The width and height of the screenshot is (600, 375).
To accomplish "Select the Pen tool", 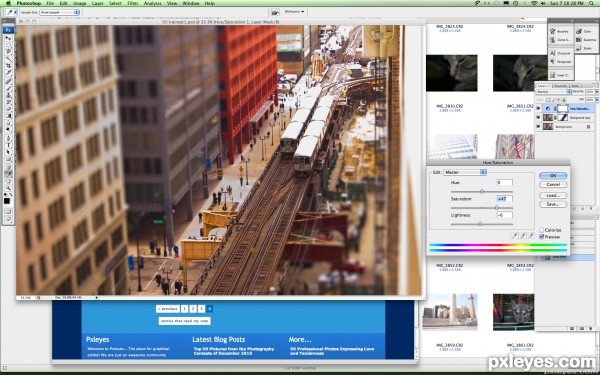I will tap(8, 138).
